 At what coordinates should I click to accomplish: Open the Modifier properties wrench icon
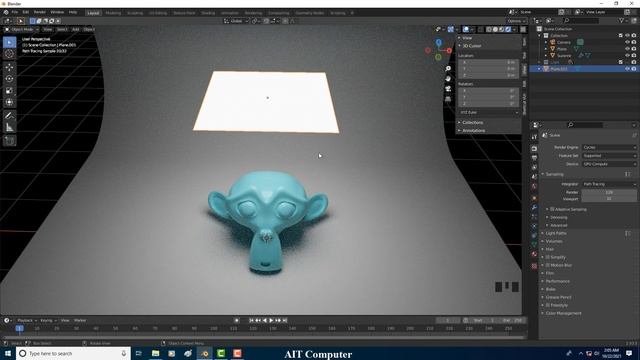pyautogui.click(x=534, y=208)
